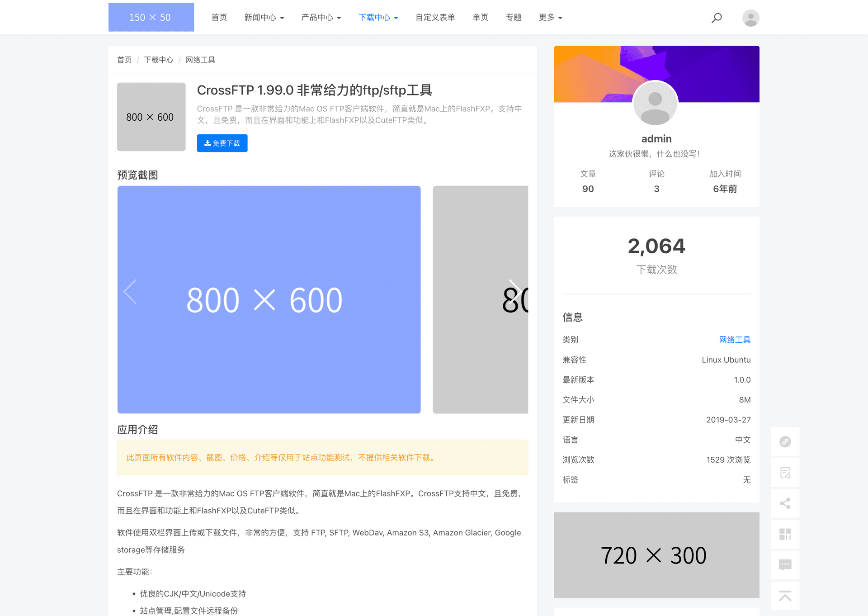868x616 pixels.
Task: Open the 更多 dropdown
Action: 550,18
